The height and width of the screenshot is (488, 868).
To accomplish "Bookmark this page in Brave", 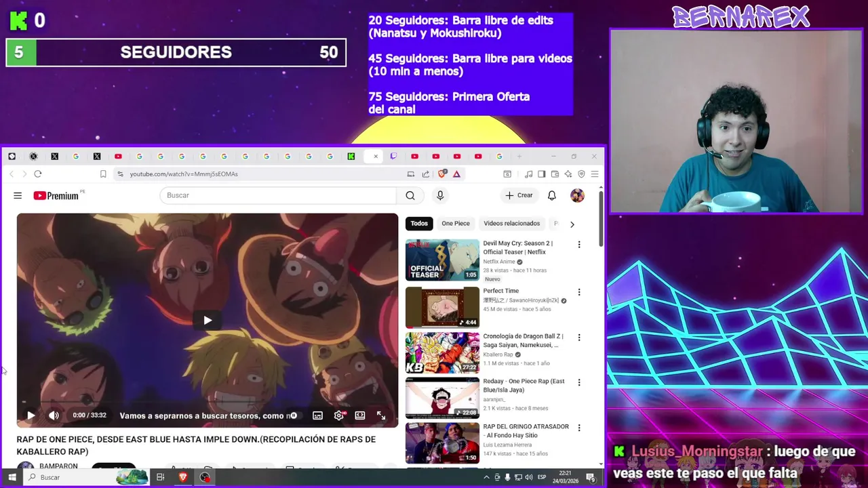I will pos(103,174).
